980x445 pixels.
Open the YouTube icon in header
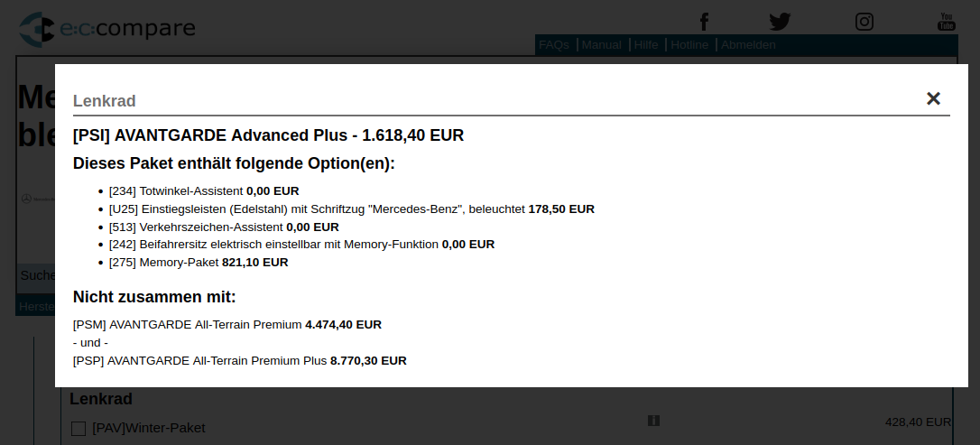coord(947,22)
